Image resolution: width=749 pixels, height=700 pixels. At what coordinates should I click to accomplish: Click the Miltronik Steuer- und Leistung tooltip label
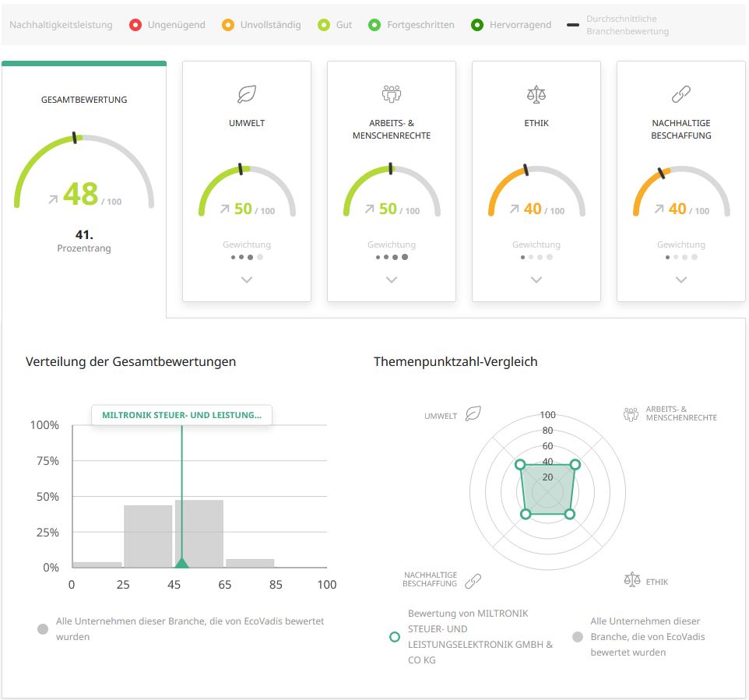coord(182,415)
